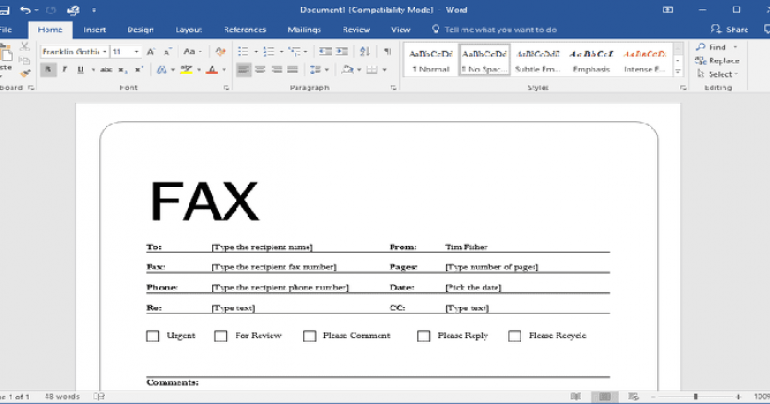Image resolution: width=770 pixels, height=404 pixels.
Task: Open the References tab
Action: pos(245,30)
